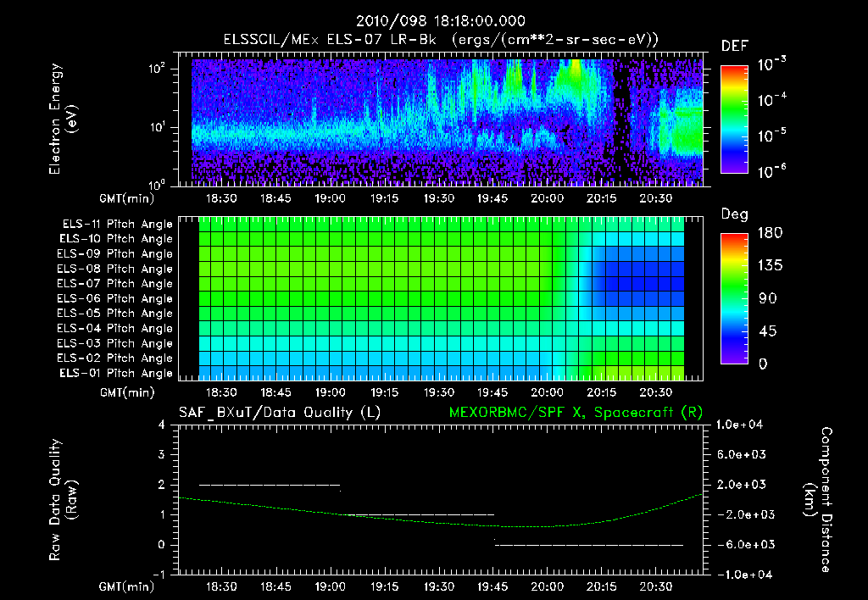Viewport: 868px width, 600px height.
Task: Click the Deg legend heading
Action: point(735,214)
